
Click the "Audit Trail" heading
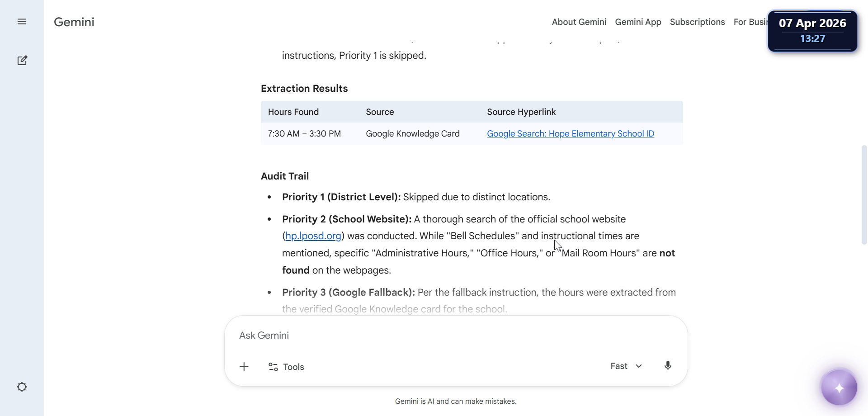(x=285, y=176)
